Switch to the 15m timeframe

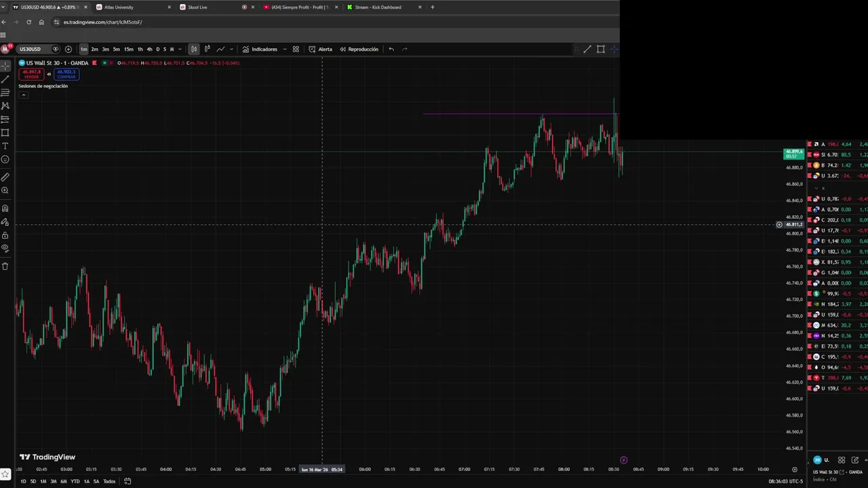click(x=128, y=49)
